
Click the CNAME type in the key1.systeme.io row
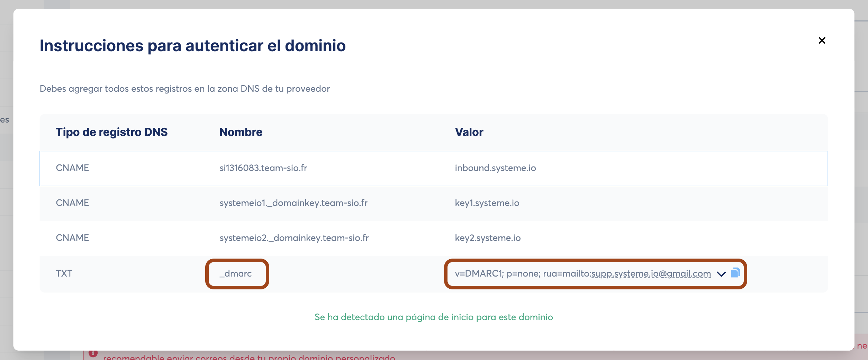(x=72, y=203)
